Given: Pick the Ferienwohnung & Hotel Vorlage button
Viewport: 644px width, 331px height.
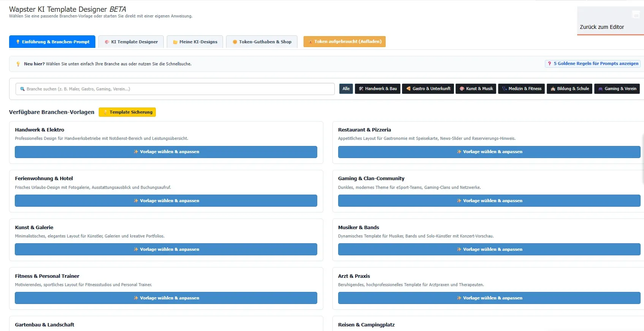Looking at the screenshot, I should pos(166,201).
